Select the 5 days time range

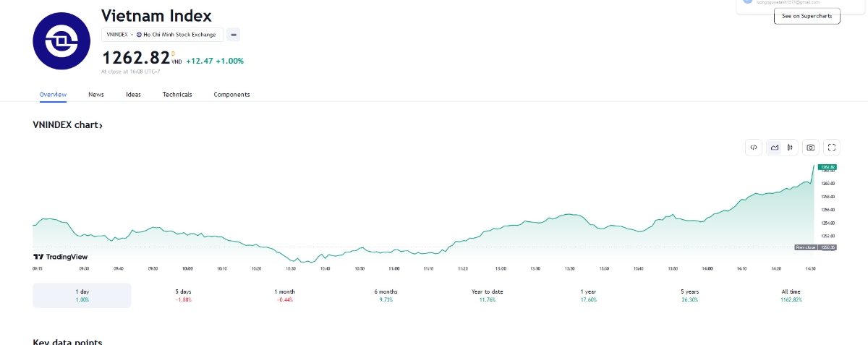pos(183,295)
